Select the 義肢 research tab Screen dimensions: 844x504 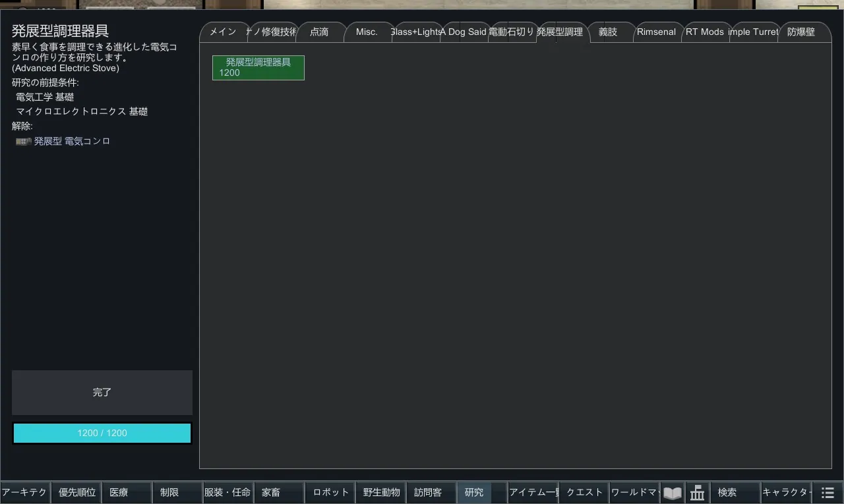[608, 32]
